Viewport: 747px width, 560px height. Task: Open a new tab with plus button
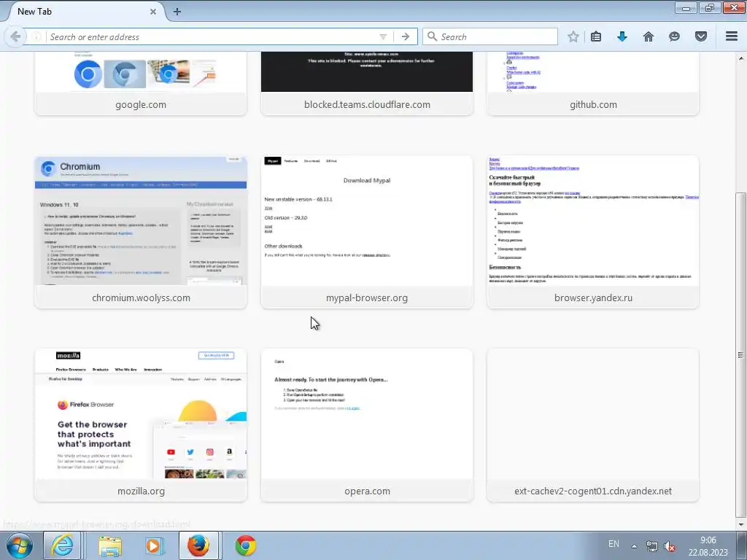point(177,12)
